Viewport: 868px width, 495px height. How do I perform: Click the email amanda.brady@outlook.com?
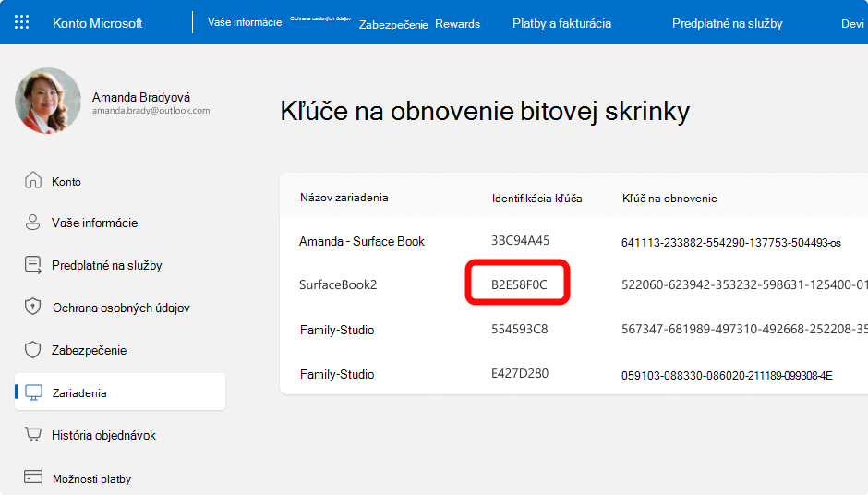151,111
